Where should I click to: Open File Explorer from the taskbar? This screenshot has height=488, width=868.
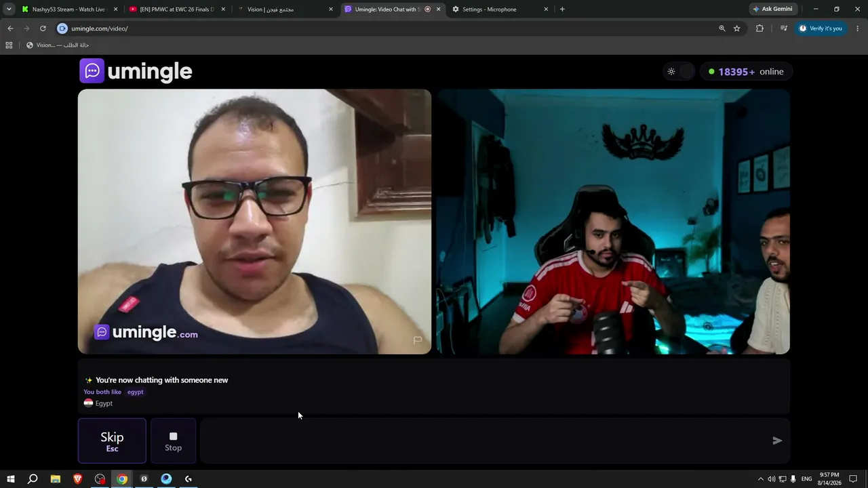coord(56,479)
